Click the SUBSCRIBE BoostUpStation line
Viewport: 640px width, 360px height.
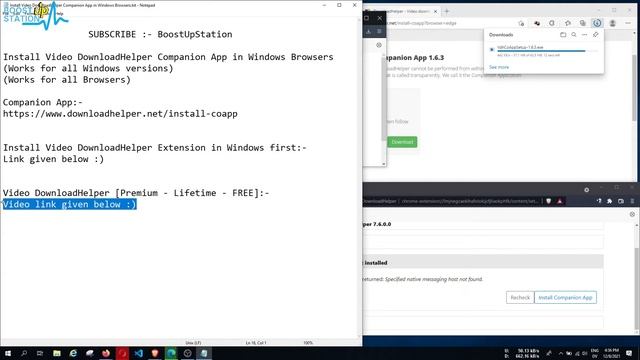pos(160,35)
